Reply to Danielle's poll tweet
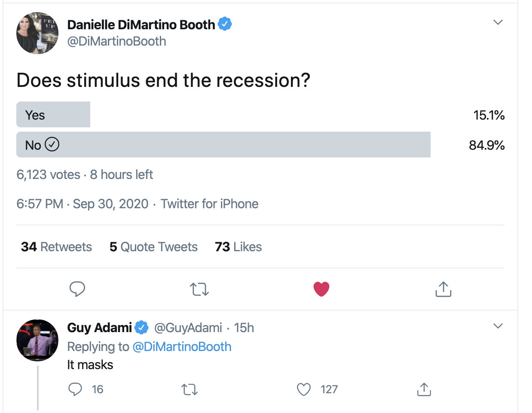Screen dimensions: 532x413 77,289
